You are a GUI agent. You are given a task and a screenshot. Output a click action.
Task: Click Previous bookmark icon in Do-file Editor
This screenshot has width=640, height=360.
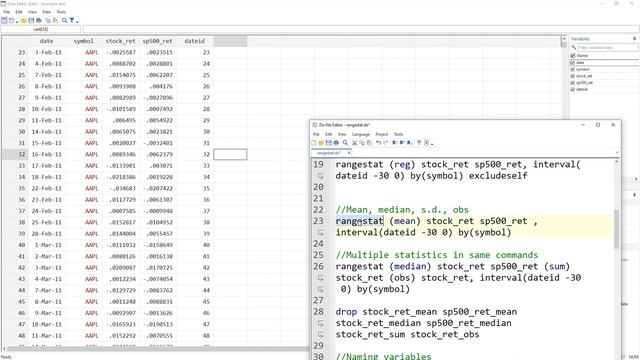click(402, 142)
